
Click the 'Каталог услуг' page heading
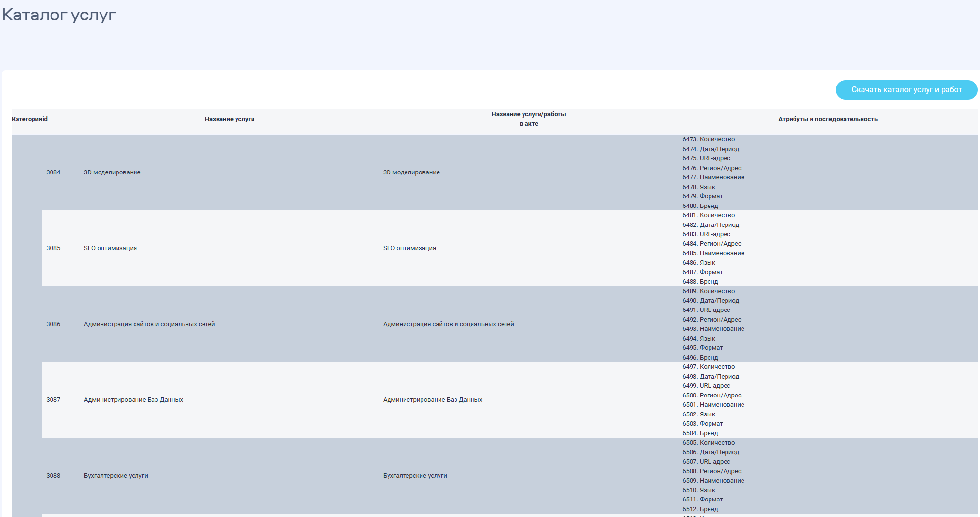coord(59,15)
